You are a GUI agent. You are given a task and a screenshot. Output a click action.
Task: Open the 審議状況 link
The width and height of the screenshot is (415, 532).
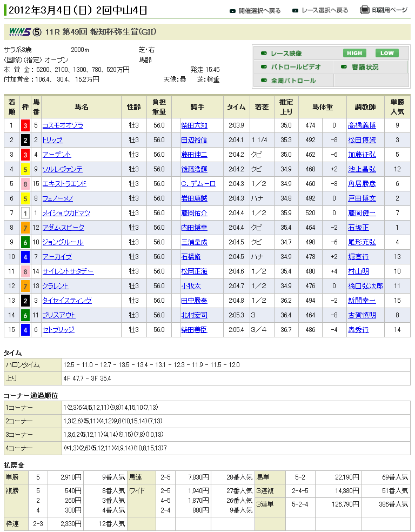(365, 67)
